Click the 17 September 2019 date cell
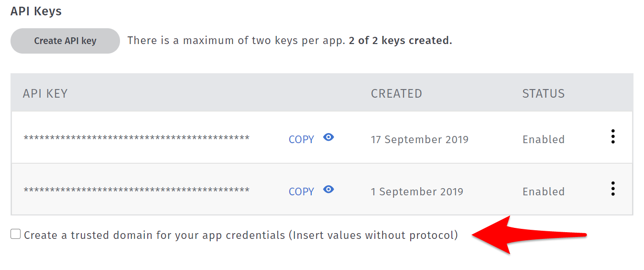 [420, 140]
